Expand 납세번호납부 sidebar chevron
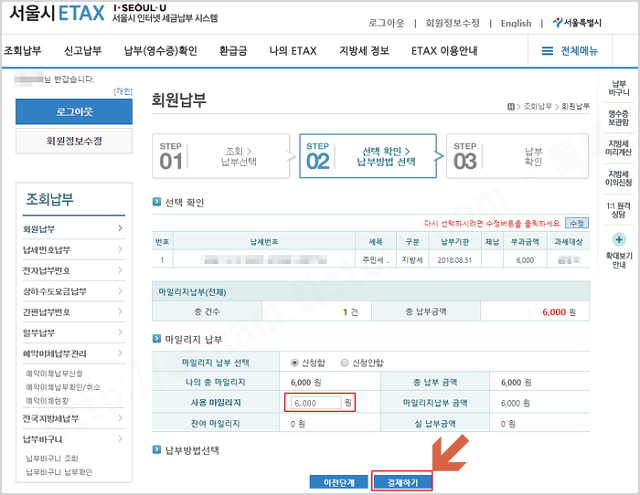This screenshot has height=495, width=640. pyautogui.click(x=120, y=249)
